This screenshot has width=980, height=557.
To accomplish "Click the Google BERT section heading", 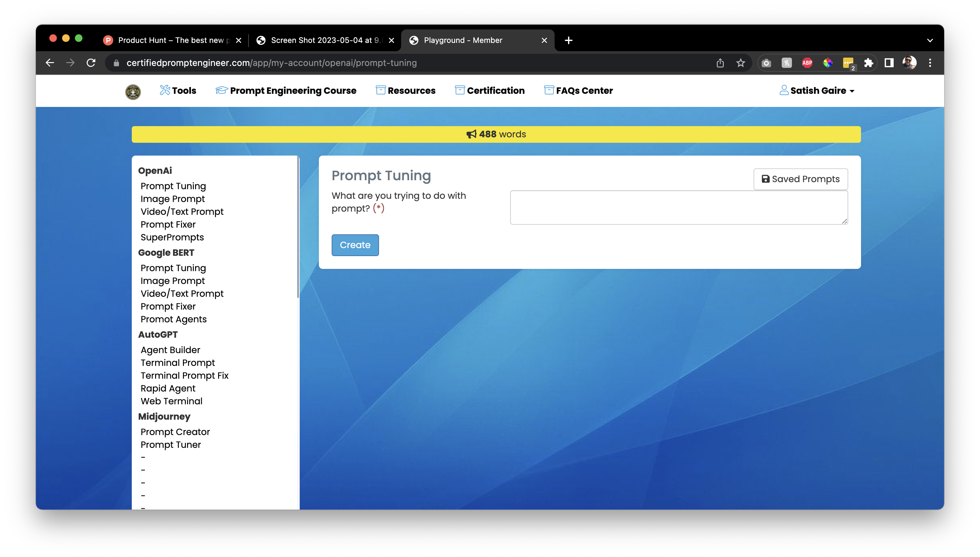I will (166, 253).
